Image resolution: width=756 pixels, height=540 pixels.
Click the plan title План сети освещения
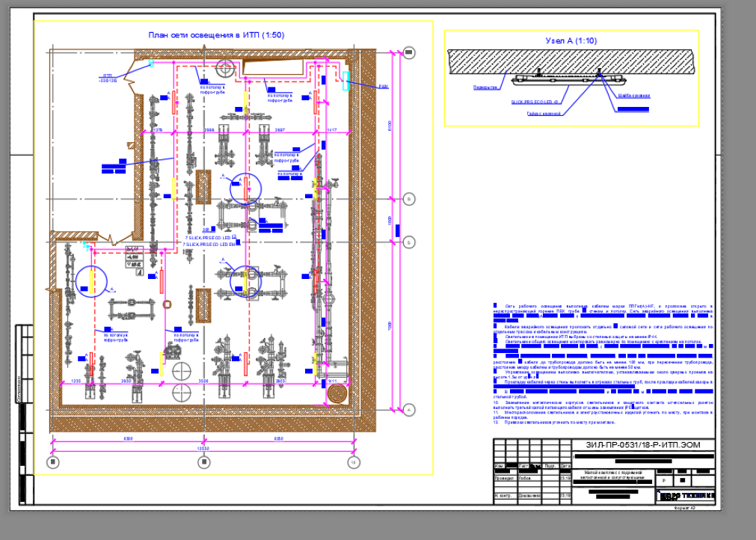pyautogui.click(x=216, y=34)
